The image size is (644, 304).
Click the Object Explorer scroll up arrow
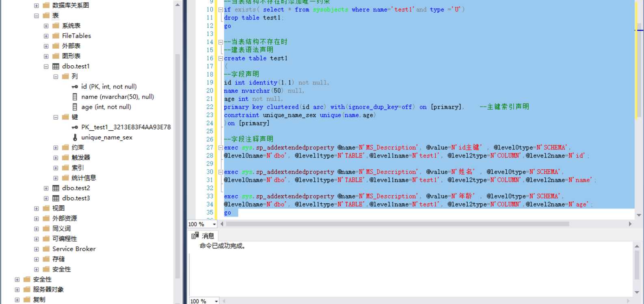click(x=177, y=5)
